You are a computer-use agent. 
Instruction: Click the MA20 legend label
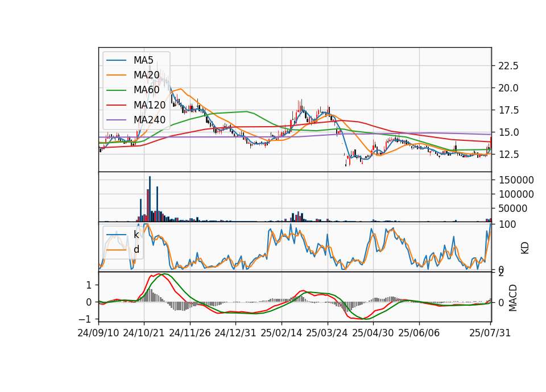click(146, 75)
